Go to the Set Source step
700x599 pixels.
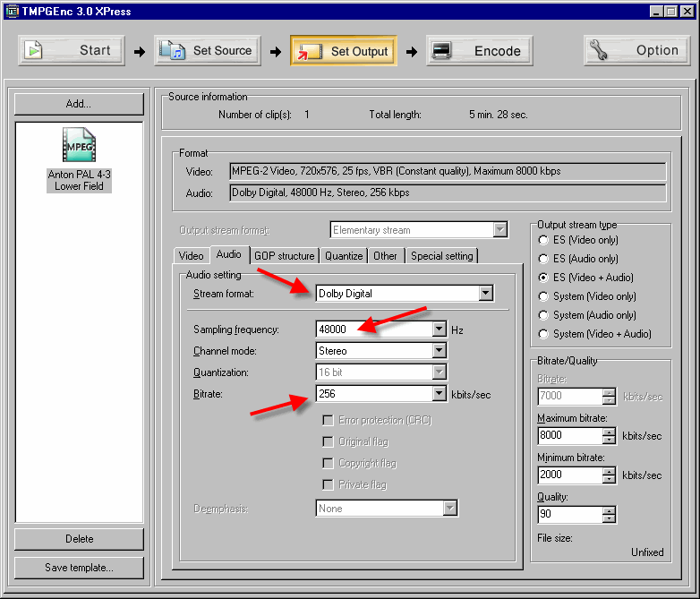(x=208, y=50)
